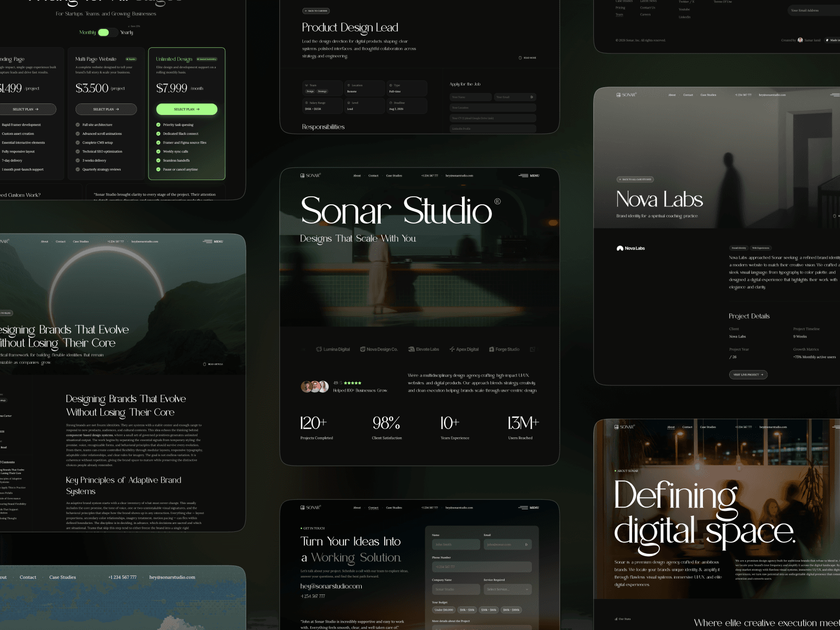840x630 pixels.
Task: Click the green Select Plan button for Unlimited Design
Action: pos(186,109)
